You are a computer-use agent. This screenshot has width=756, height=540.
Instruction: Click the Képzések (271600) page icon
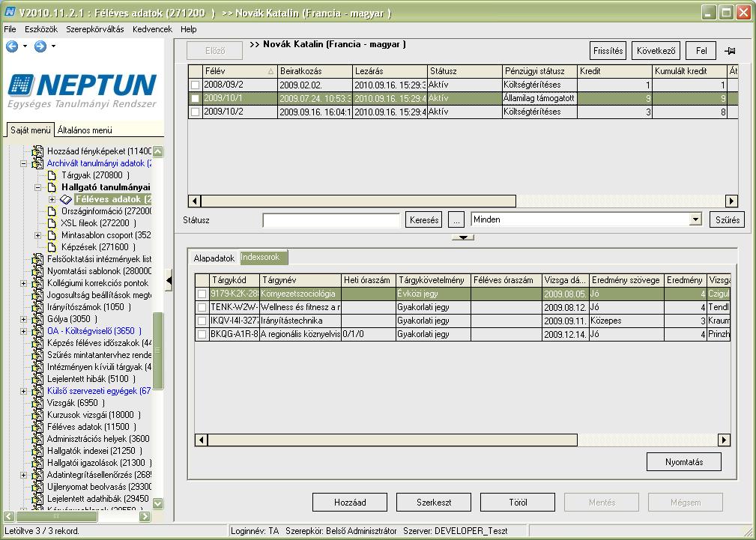pyautogui.click(x=52, y=247)
